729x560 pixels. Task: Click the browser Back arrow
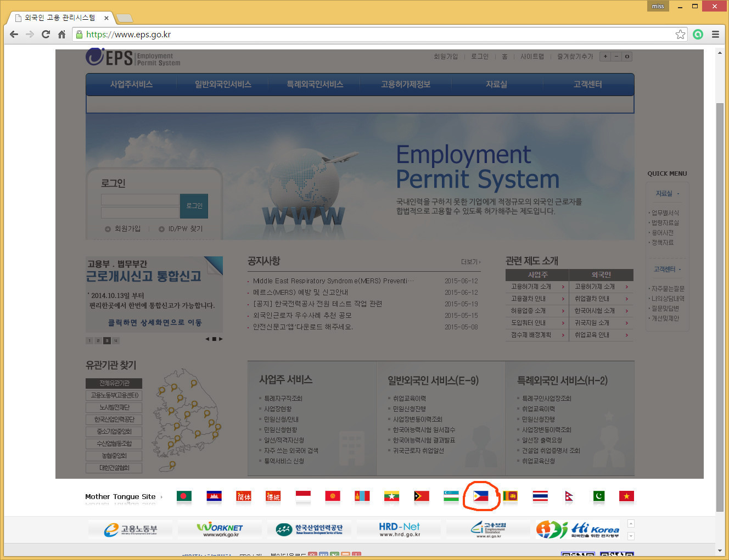14,34
